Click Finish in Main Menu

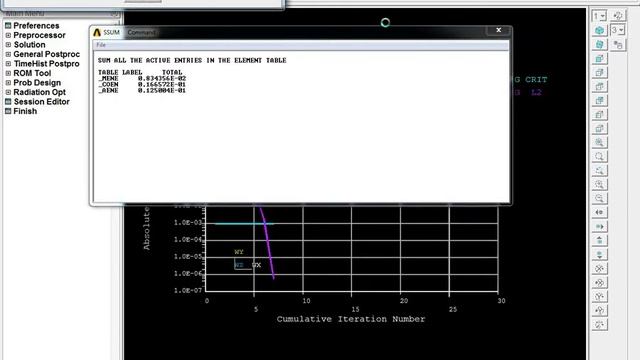[x=25, y=111]
